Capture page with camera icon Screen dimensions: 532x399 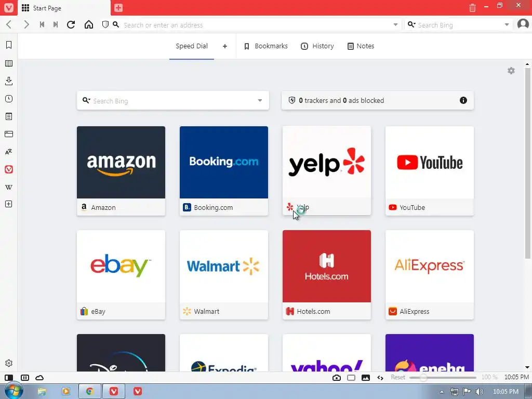click(x=337, y=378)
